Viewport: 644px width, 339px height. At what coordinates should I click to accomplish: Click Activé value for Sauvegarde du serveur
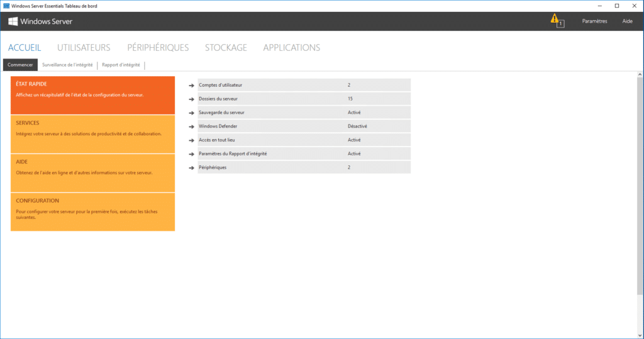pyautogui.click(x=354, y=112)
